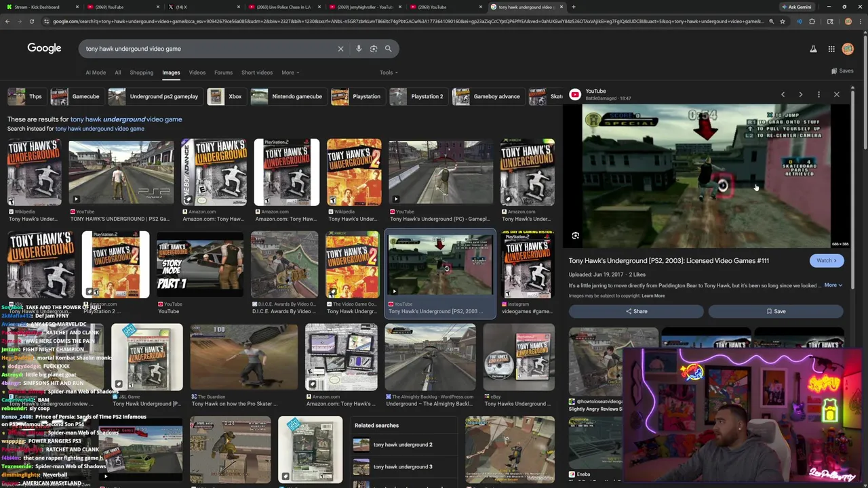Open corrected query tony hawk underground link
Viewport: 868px width, 488px height.
click(126, 119)
